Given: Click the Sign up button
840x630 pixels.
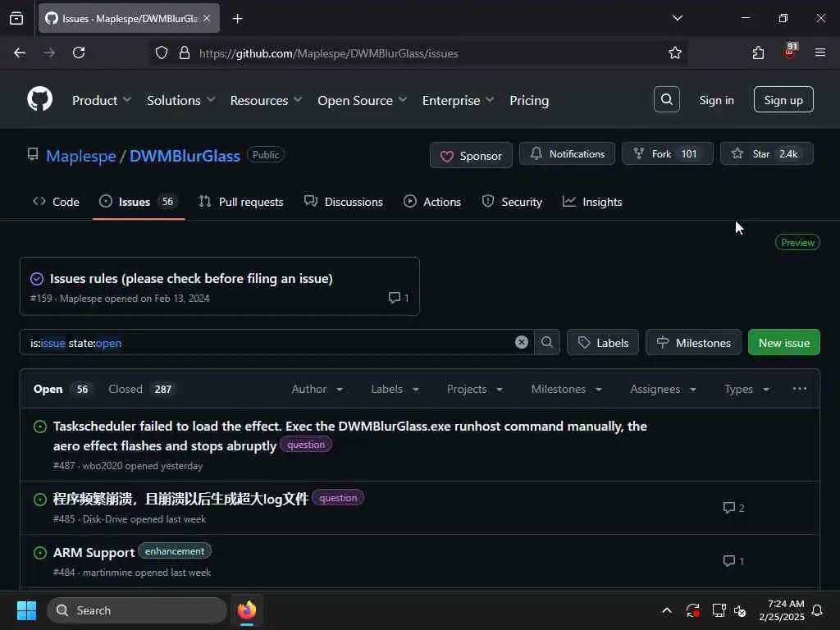Looking at the screenshot, I should pyautogui.click(x=783, y=99).
